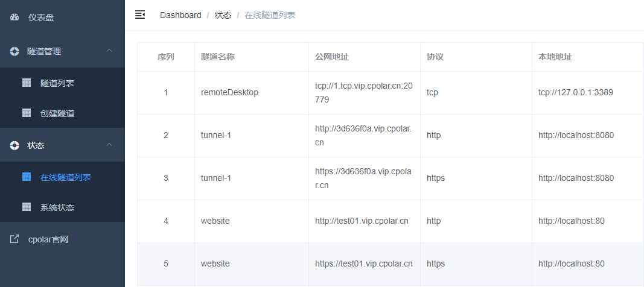The height and width of the screenshot is (287, 644).
Task: Click the external-link icon beside cpolar官网
Action: coord(14,239)
